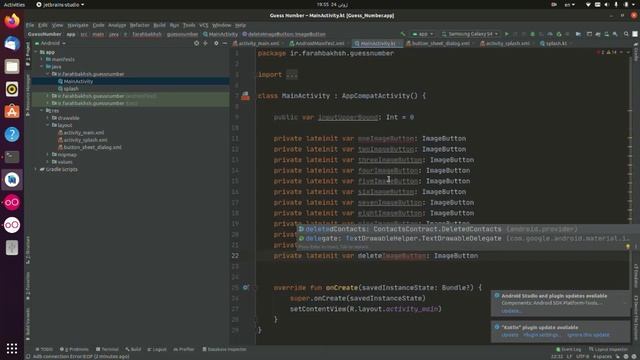Open the Navigate menu
This screenshot has width=640, height=360.
point(78,25)
